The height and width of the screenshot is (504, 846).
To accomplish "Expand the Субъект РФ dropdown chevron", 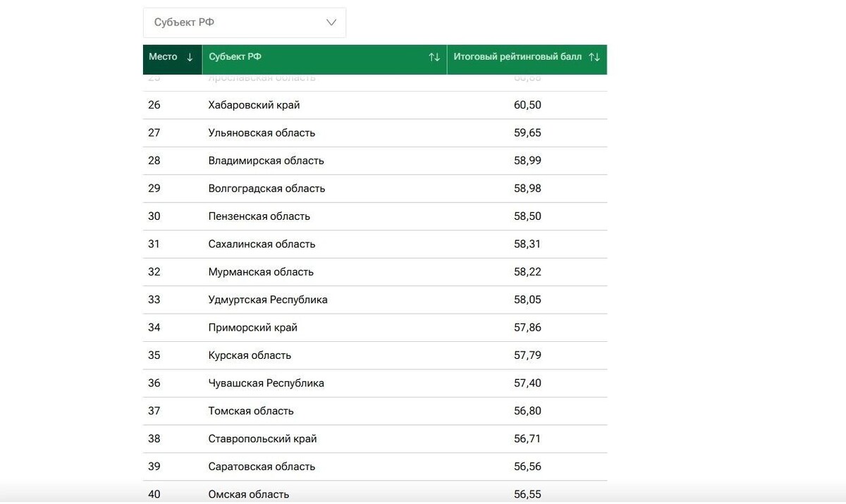I will point(331,23).
